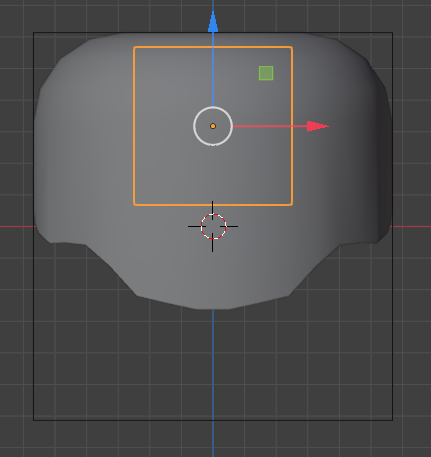Click the red-white 3D cursor
431x457 pixels.
point(213,226)
